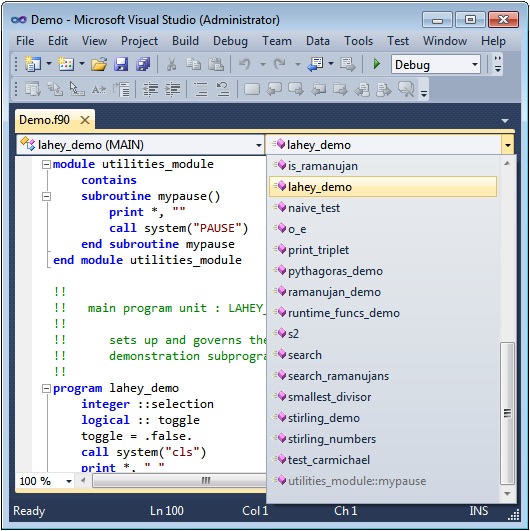Click the member list vertical scrollbar thumb
The image size is (530, 531).
click(x=507, y=414)
